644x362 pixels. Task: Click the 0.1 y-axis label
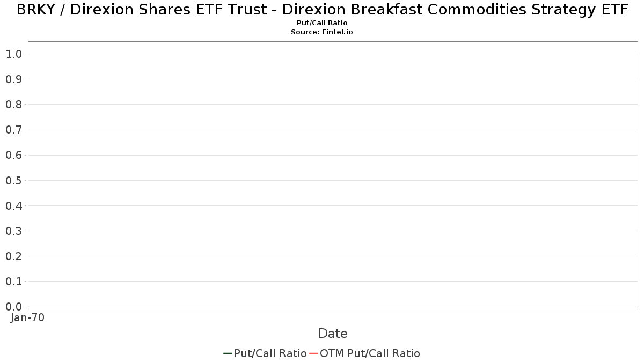click(x=14, y=281)
